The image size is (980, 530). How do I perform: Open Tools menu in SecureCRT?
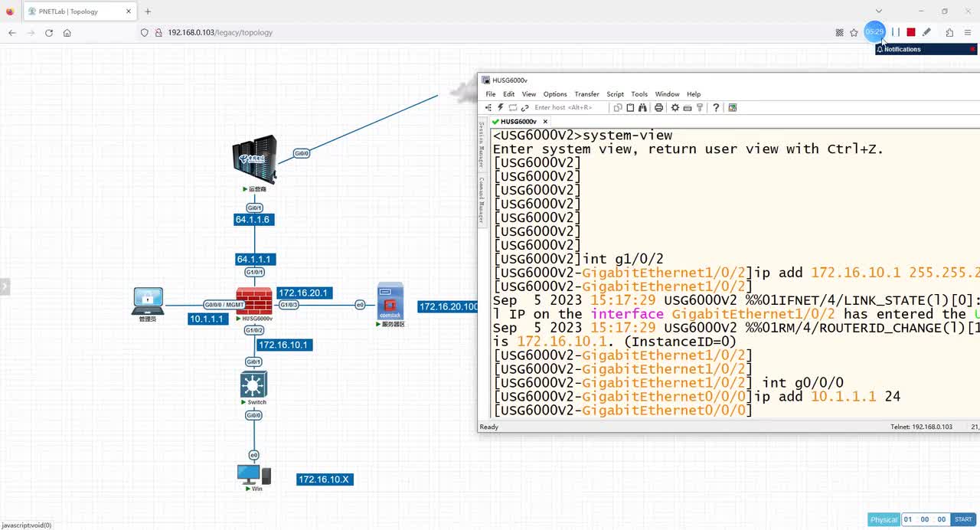click(x=639, y=94)
